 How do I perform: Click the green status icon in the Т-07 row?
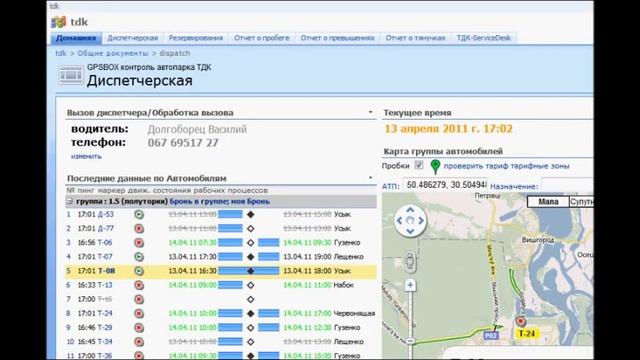click(139, 257)
